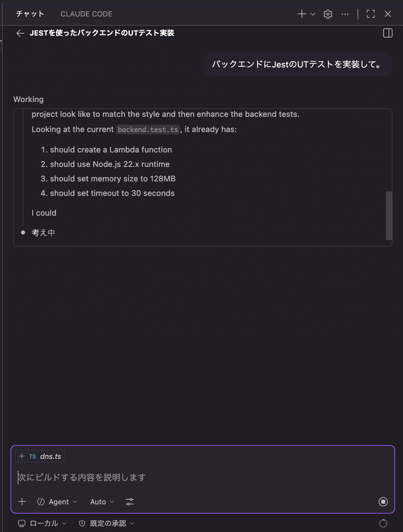
Task: Open chat settings gear icon
Action: tap(328, 14)
